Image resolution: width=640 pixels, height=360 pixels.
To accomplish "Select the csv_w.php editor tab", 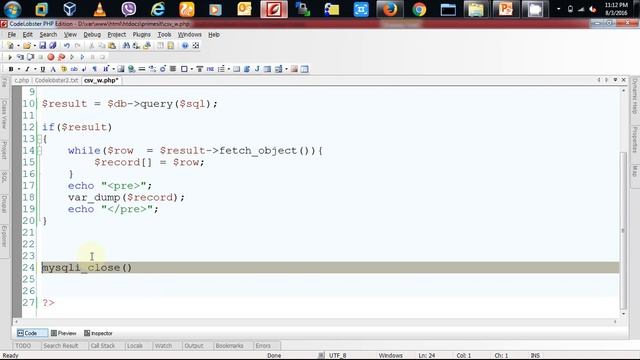I will [x=101, y=80].
